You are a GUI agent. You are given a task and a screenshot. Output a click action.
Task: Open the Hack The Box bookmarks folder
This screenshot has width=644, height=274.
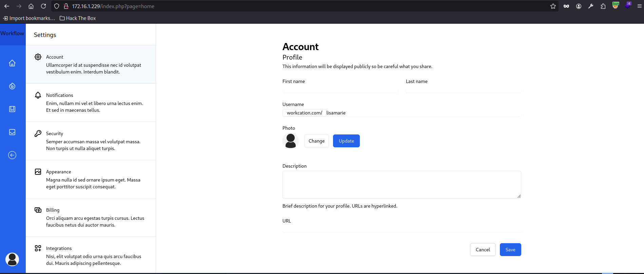78,18
